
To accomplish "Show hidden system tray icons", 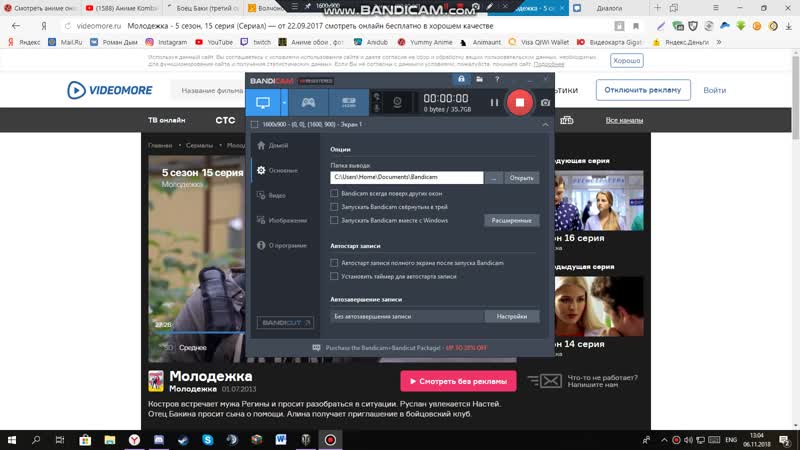I will [664, 440].
